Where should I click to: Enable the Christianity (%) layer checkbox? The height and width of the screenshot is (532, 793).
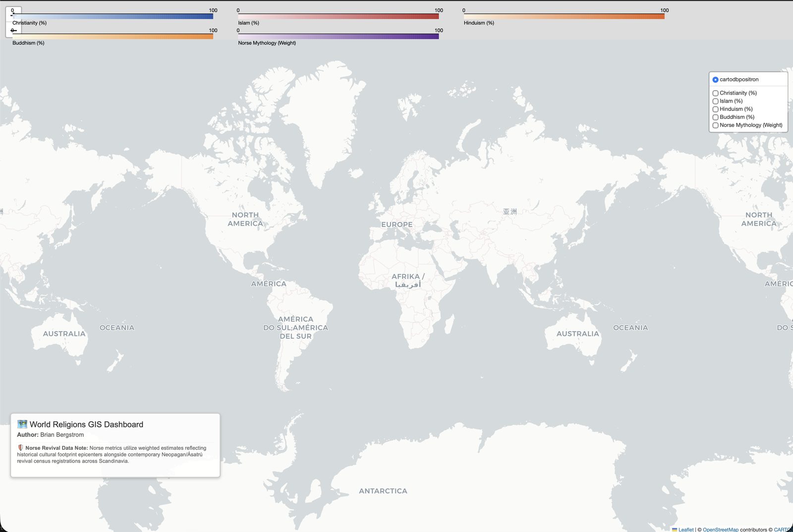[715, 93]
